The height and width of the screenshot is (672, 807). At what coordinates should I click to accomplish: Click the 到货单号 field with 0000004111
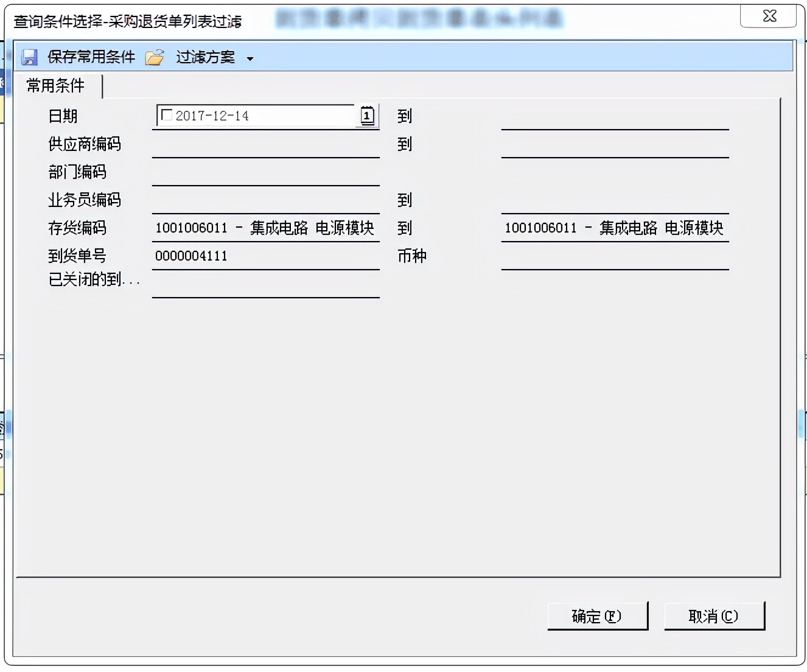point(266,256)
